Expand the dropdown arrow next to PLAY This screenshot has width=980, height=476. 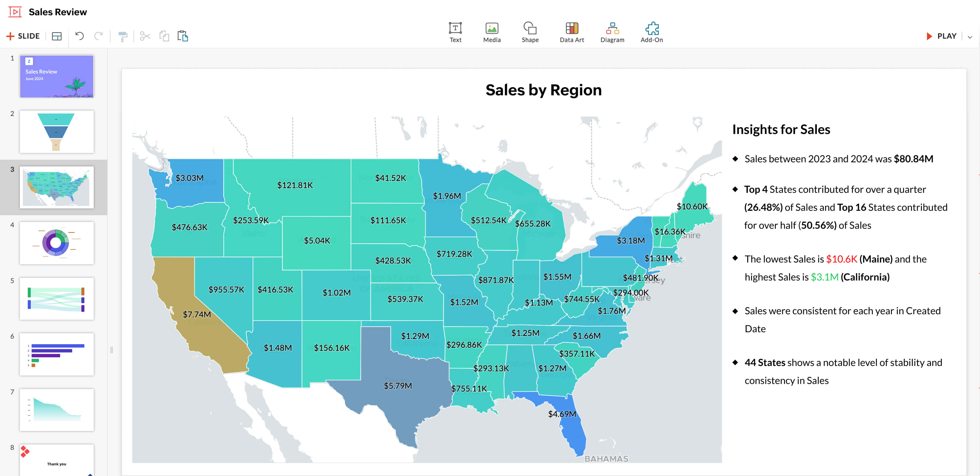click(x=970, y=37)
